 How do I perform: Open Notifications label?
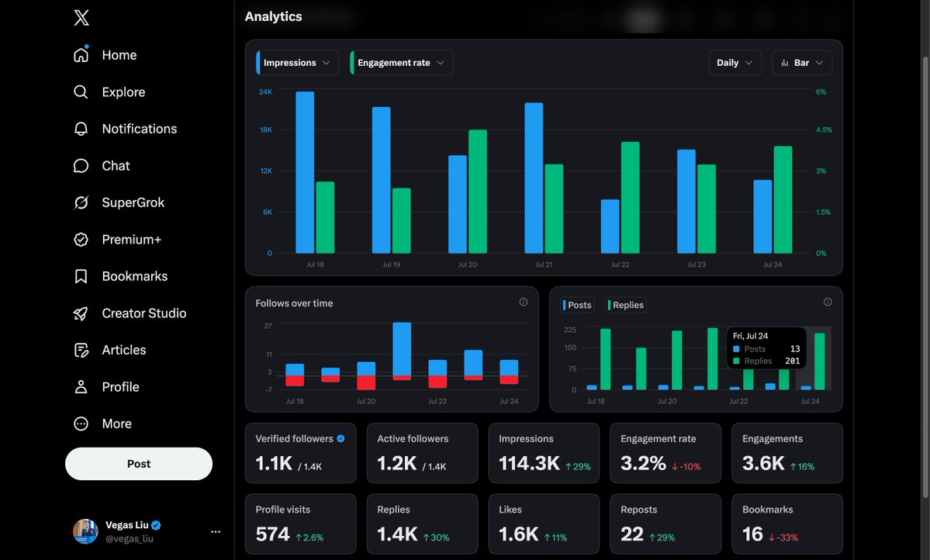140,129
